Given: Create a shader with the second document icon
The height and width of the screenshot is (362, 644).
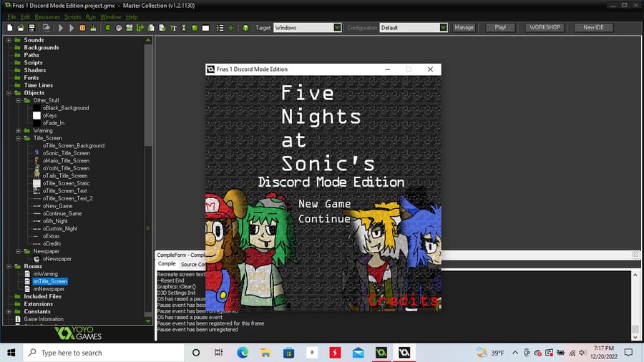Looking at the screenshot, I should (162, 28).
